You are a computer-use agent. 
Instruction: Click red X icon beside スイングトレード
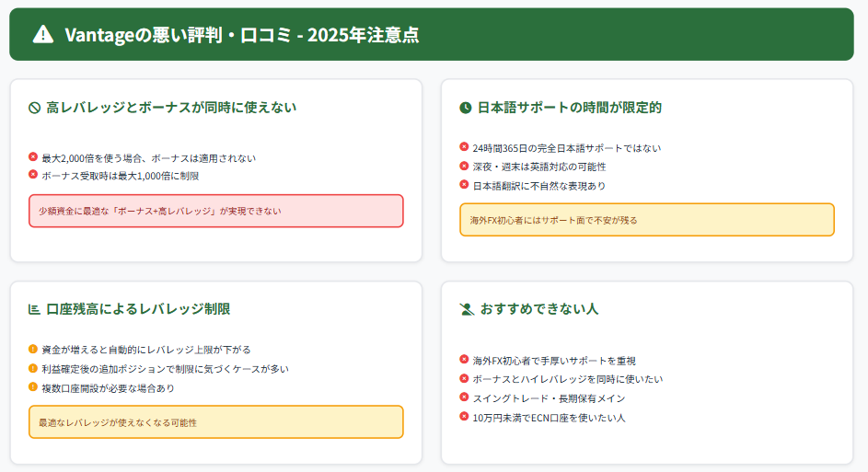(x=464, y=397)
